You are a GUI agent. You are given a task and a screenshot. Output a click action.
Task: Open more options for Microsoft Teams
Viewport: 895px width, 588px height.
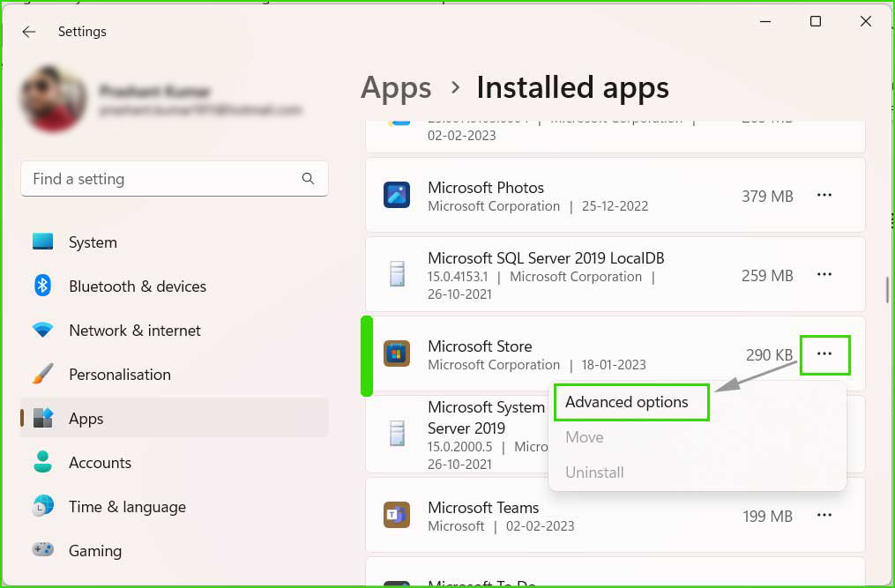(824, 516)
